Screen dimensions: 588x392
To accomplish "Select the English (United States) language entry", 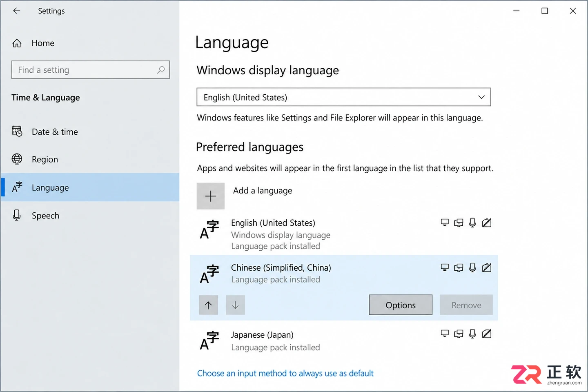I will point(344,234).
